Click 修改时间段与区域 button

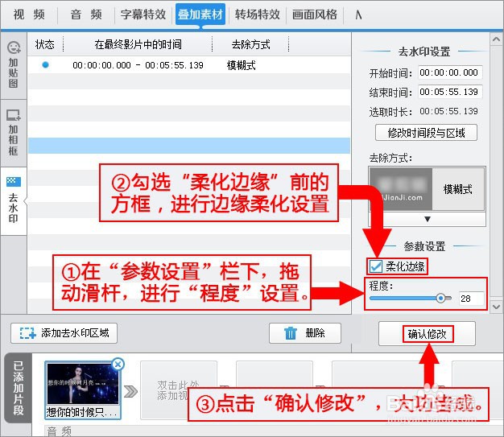coord(426,133)
